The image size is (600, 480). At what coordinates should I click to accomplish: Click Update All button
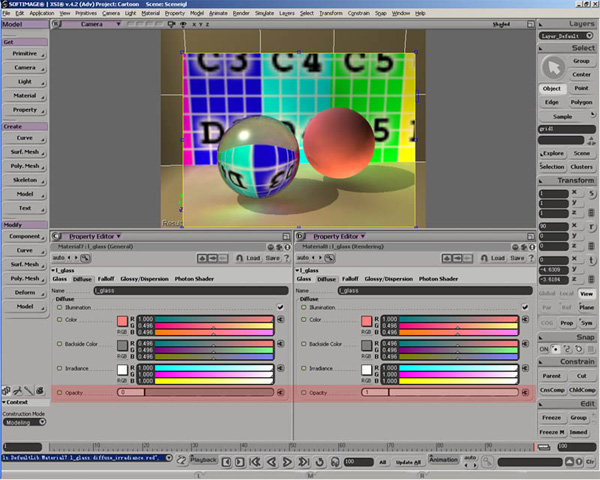coord(408,462)
